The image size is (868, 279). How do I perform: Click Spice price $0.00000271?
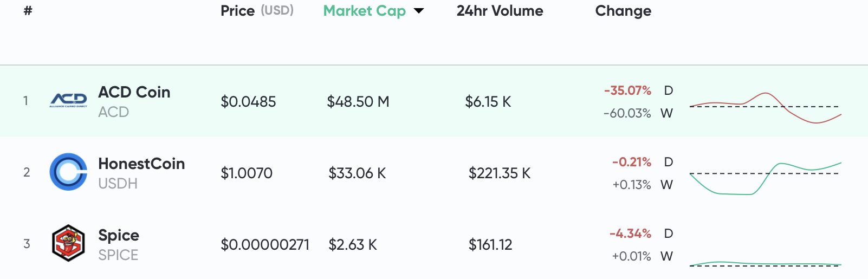click(265, 245)
